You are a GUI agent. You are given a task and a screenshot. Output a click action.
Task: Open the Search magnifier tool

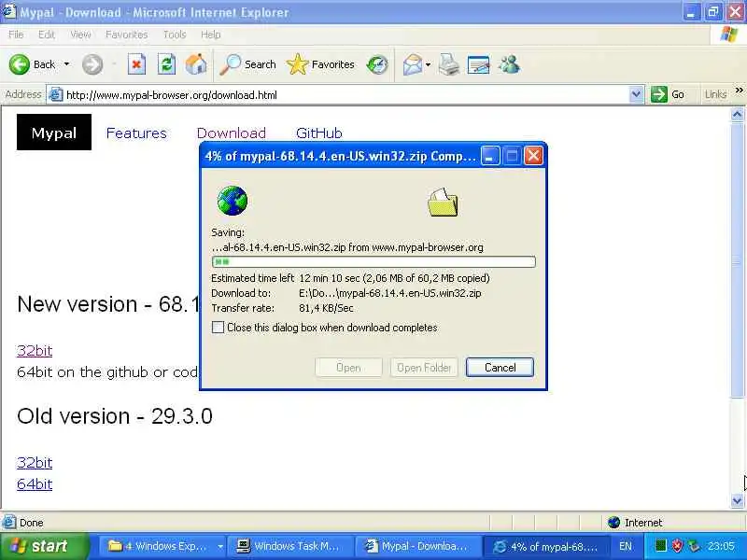pos(230,64)
